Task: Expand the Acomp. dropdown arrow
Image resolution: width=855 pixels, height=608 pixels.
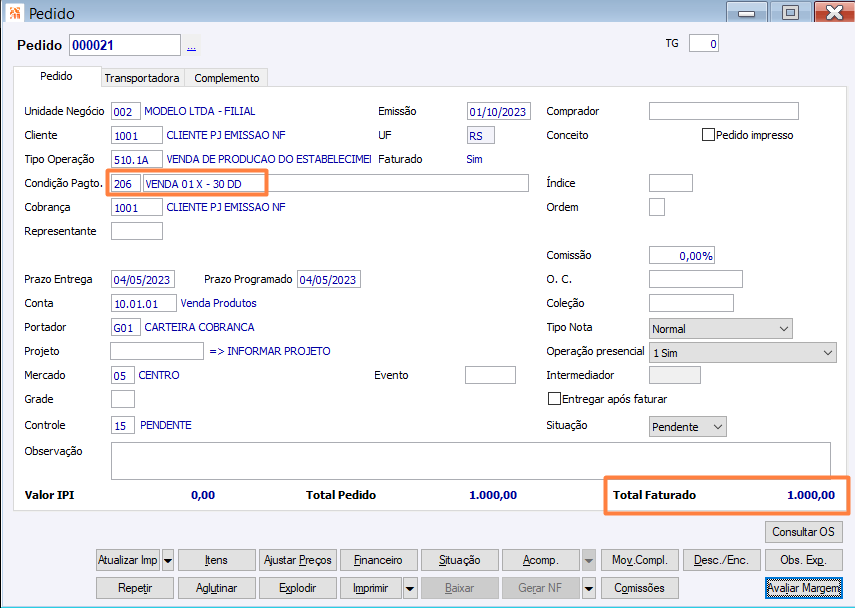Action: click(589, 560)
